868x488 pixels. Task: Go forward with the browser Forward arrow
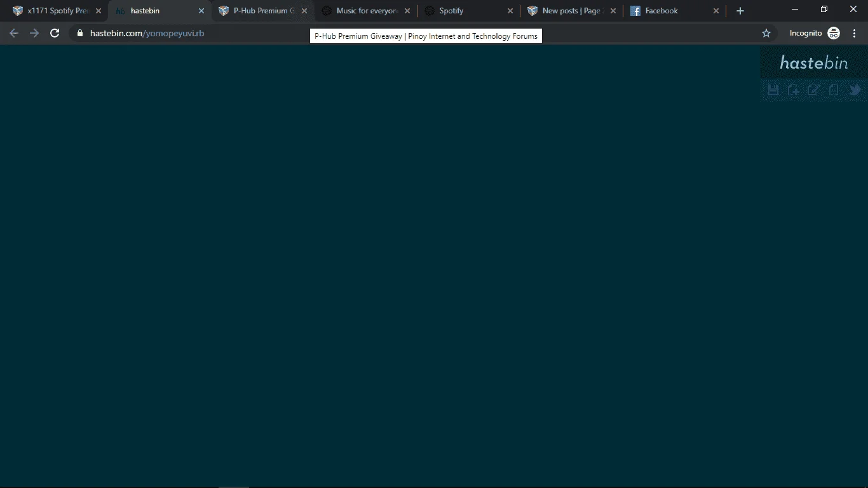tap(34, 33)
